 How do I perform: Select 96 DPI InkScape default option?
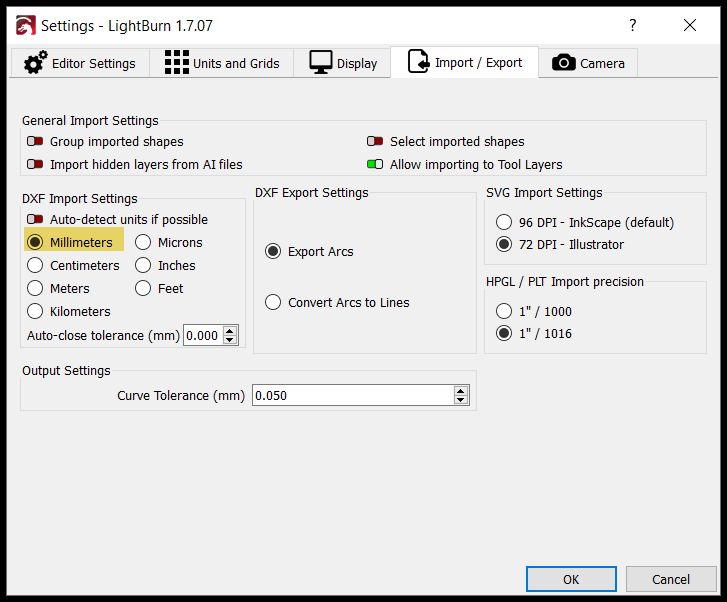504,222
